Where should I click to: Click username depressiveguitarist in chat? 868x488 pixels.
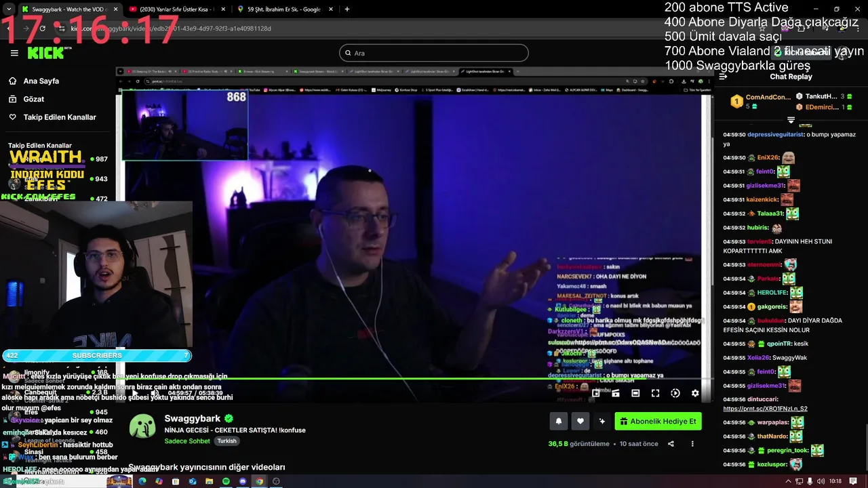(x=776, y=134)
